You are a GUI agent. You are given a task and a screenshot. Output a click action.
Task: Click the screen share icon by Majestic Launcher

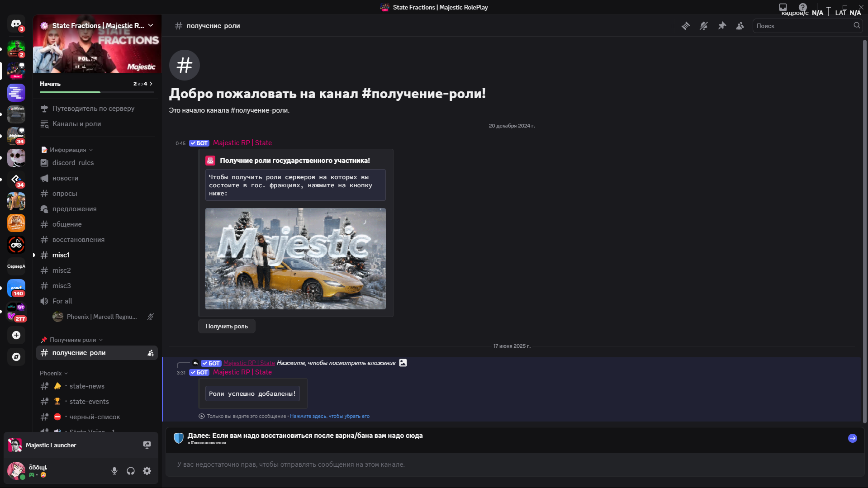(147, 445)
